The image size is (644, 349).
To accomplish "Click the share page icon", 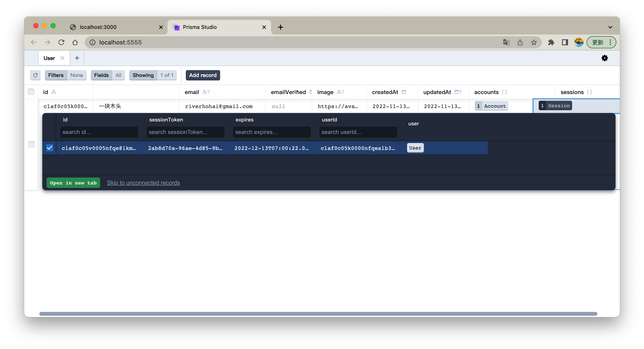I will tap(520, 42).
